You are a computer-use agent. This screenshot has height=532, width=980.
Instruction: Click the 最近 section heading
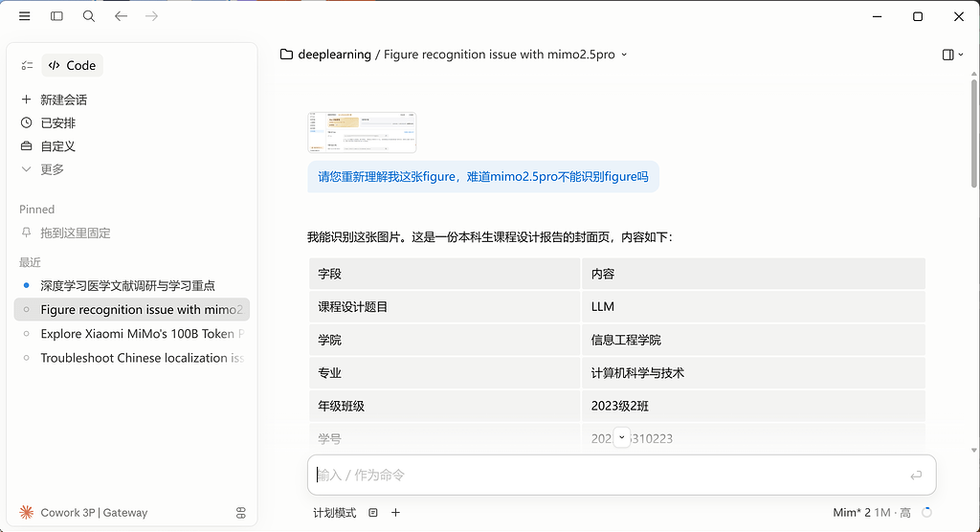pyautogui.click(x=30, y=262)
